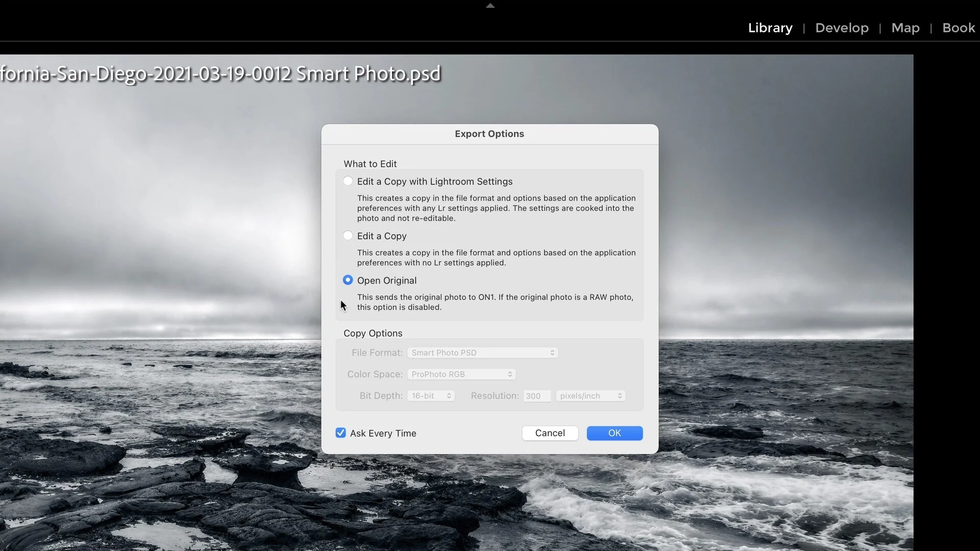Image resolution: width=980 pixels, height=551 pixels.
Task: Open the Bit Depth 16-bit dropdown
Action: click(431, 396)
